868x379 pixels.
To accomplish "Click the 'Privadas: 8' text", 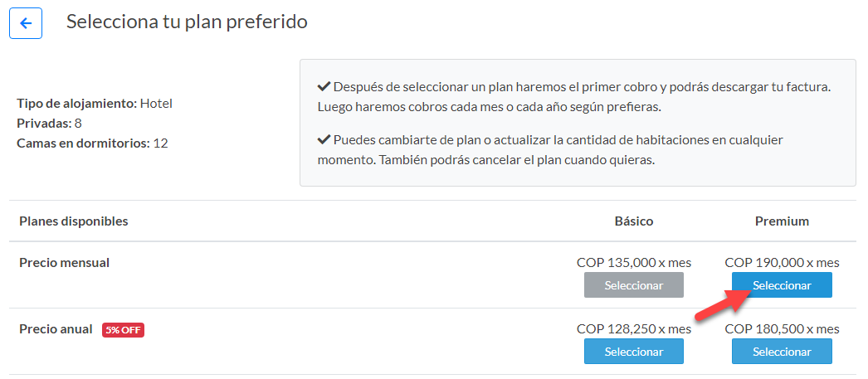I will (49, 124).
